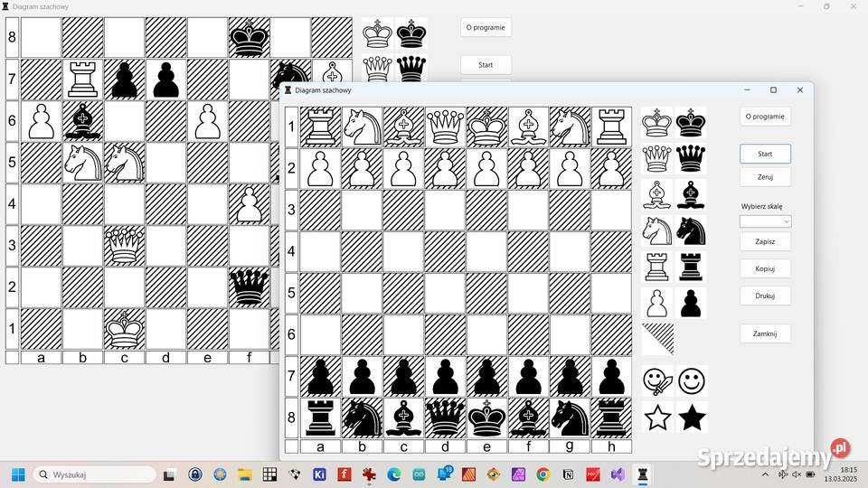Select white king piece in front window palette
The height and width of the screenshot is (488, 868).
(x=656, y=122)
